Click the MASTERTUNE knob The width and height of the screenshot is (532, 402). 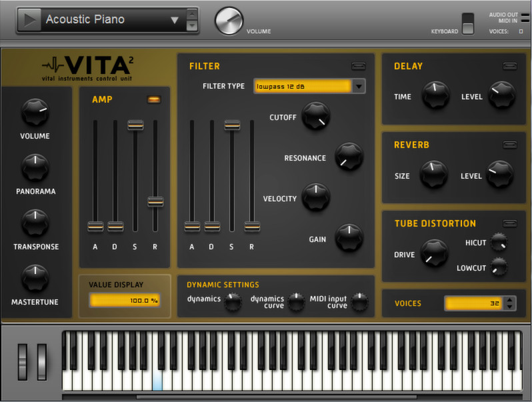pyautogui.click(x=35, y=278)
